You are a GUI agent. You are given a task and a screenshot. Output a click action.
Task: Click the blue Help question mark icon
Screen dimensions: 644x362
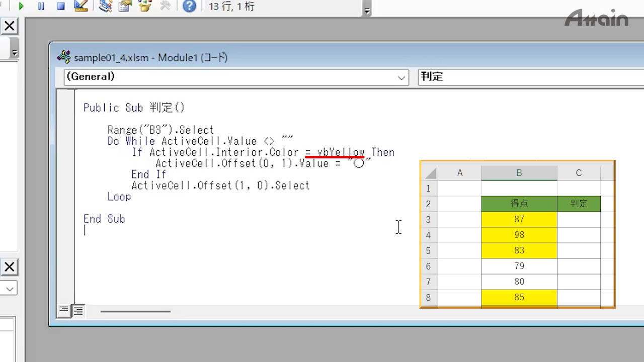point(189,7)
